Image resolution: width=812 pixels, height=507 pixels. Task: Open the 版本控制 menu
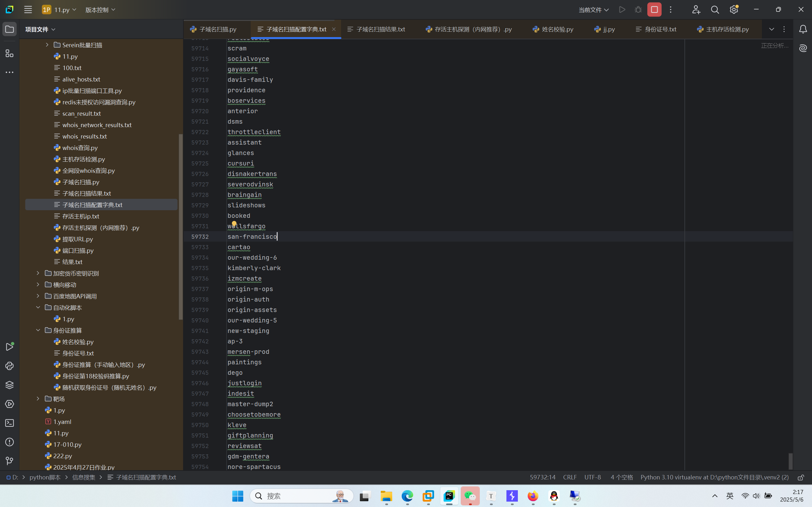100,10
